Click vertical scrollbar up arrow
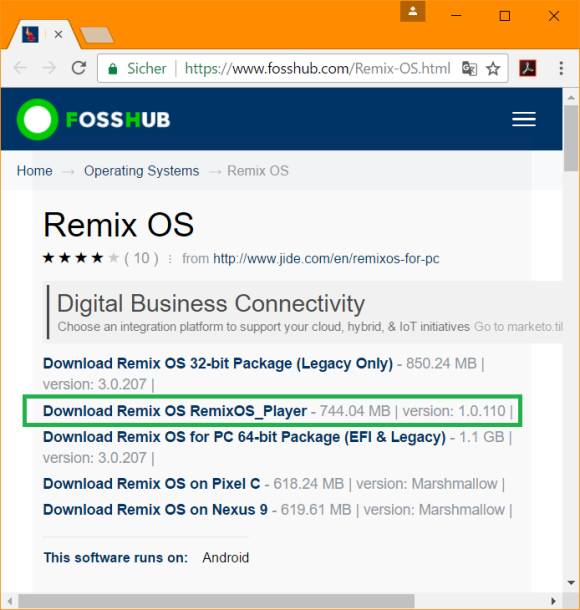The width and height of the screenshot is (580, 610). pyautogui.click(x=571, y=98)
